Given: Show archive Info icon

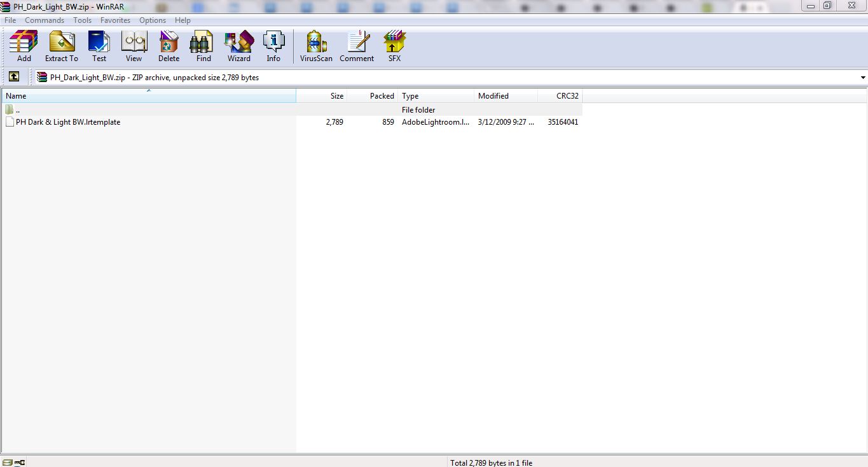Looking at the screenshot, I should [273, 46].
